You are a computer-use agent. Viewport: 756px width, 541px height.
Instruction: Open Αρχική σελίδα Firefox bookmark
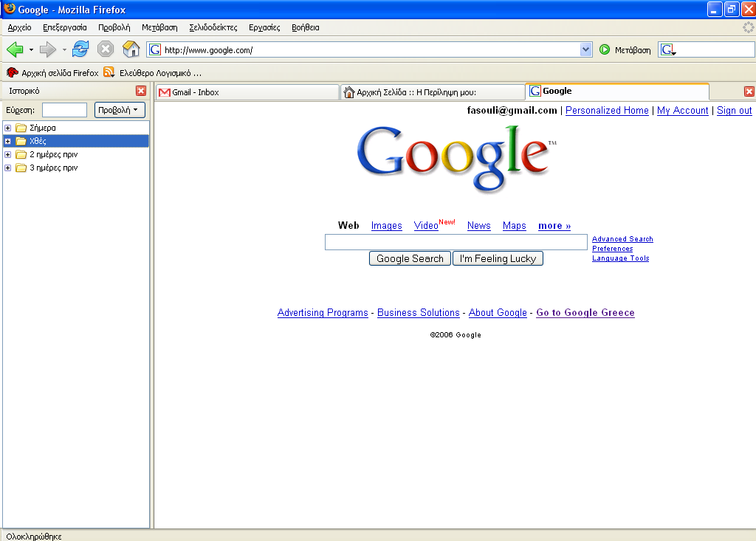52,73
